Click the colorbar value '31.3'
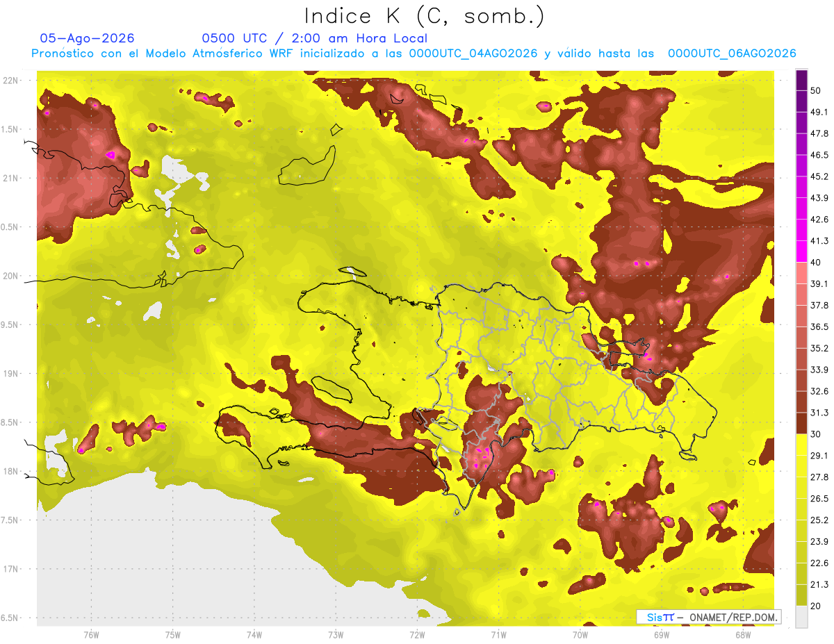 819,413
